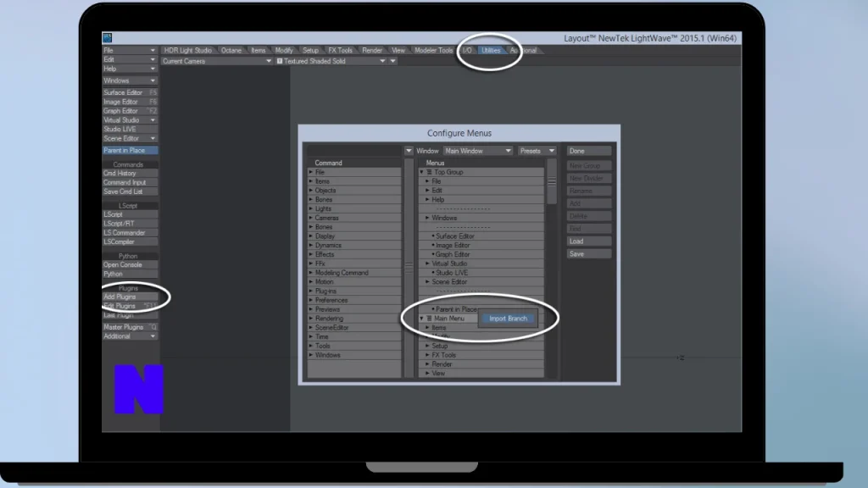Image resolution: width=868 pixels, height=488 pixels.
Task: Switch to the I/O tab
Action: coord(467,50)
